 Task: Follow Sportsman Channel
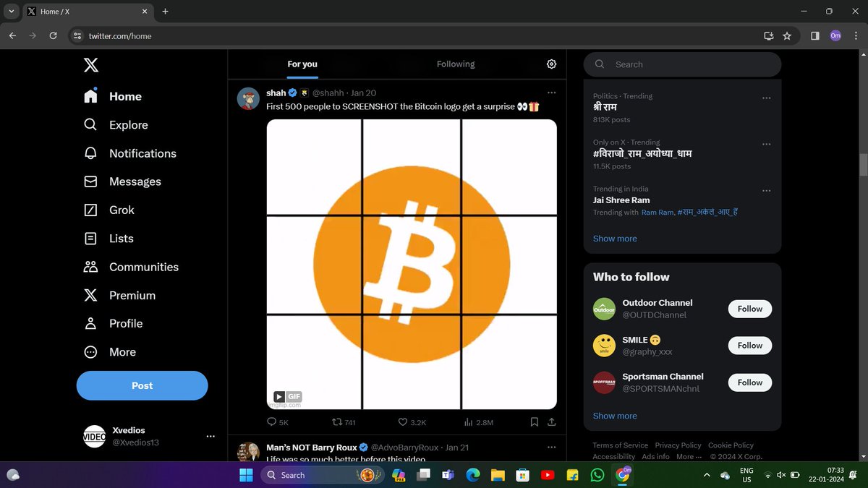click(x=750, y=382)
